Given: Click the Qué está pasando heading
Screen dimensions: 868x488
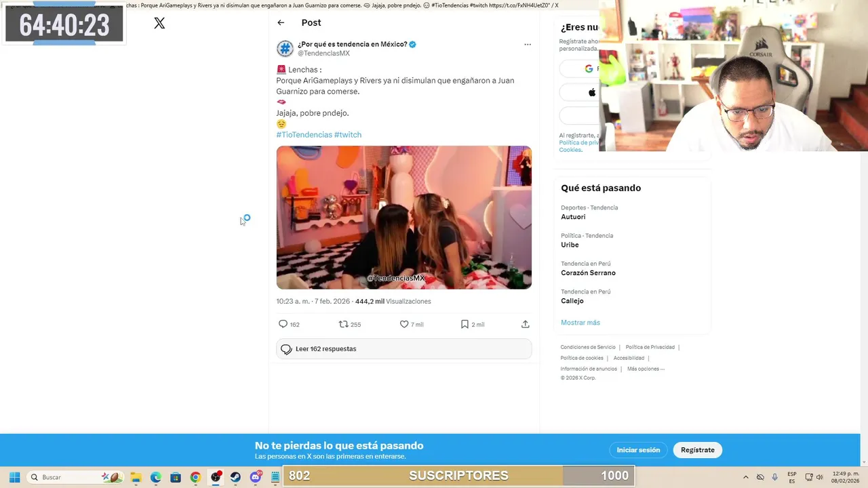Looking at the screenshot, I should (601, 188).
